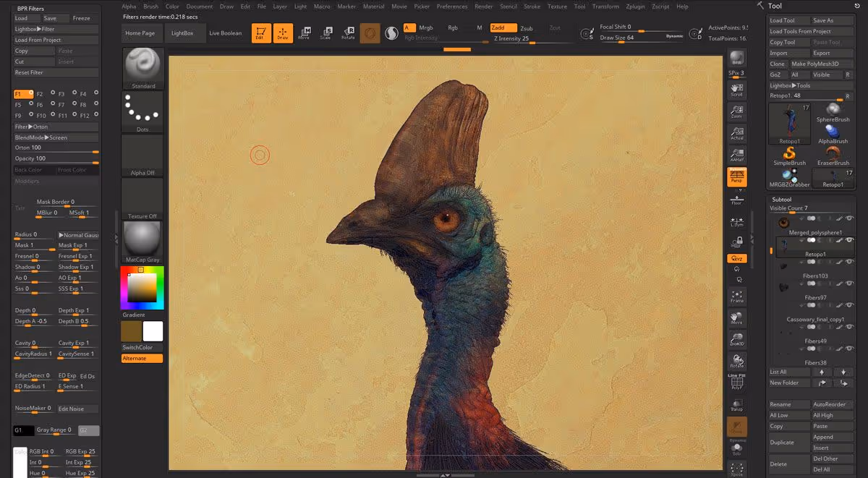Activate the Draw mode icon

(x=284, y=33)
